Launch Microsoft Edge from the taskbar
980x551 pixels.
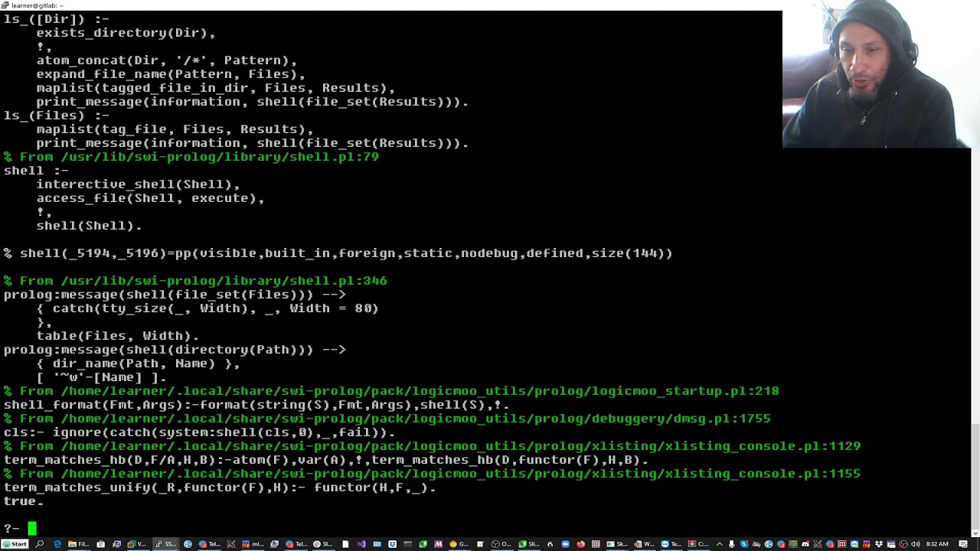pos(57,544)
